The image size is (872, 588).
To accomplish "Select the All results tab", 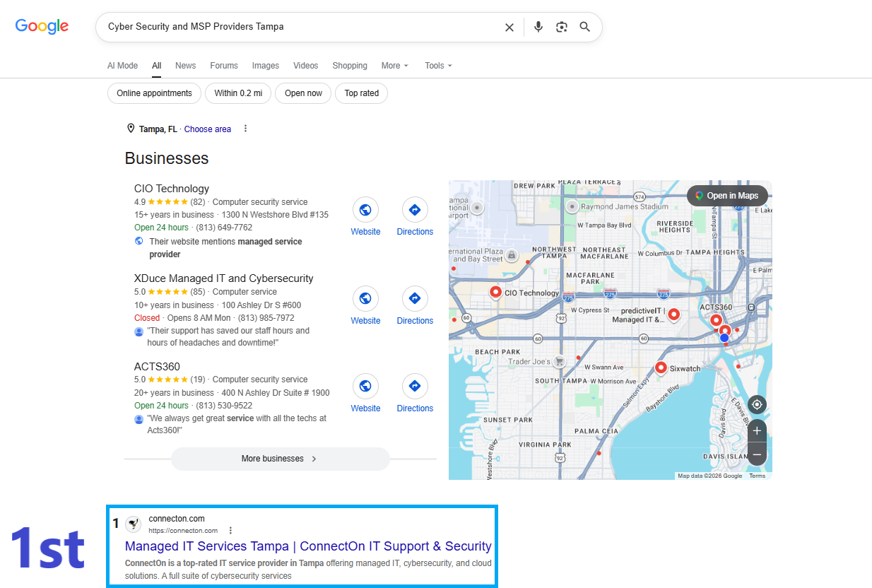I will click(157, 66).
